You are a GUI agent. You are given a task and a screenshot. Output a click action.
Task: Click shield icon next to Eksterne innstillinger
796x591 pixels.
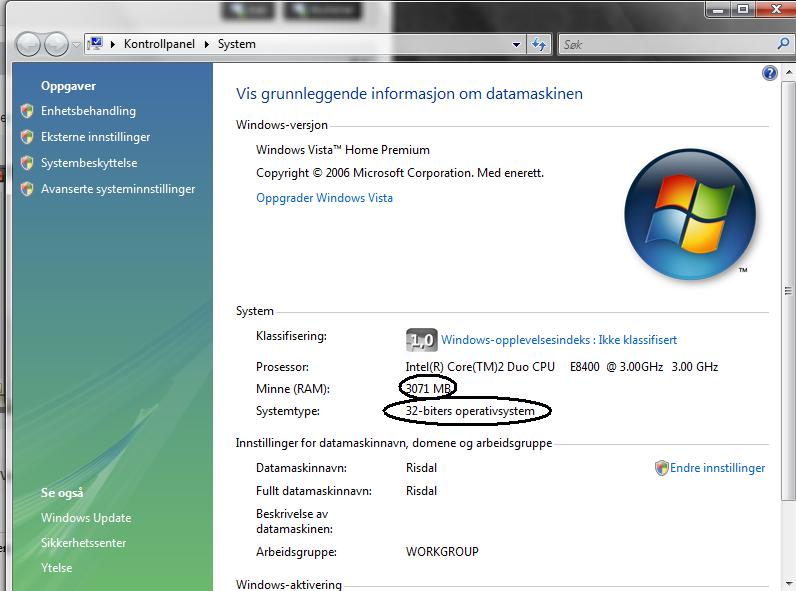[x=27, y=137]
